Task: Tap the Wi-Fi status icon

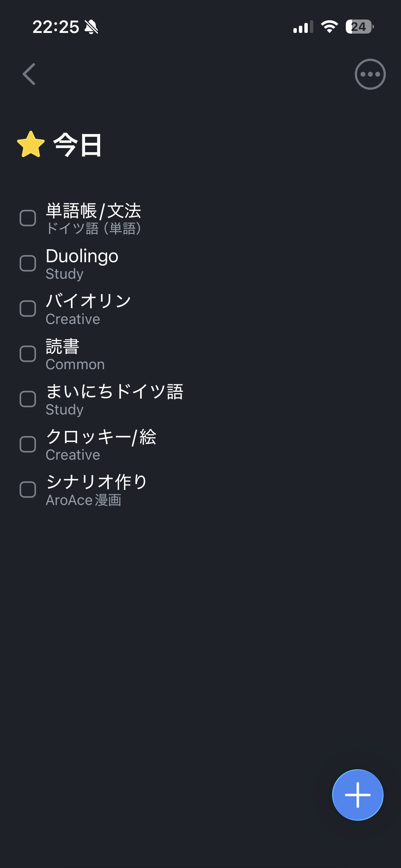Action: pyautogui.click(x=329, y=27)
